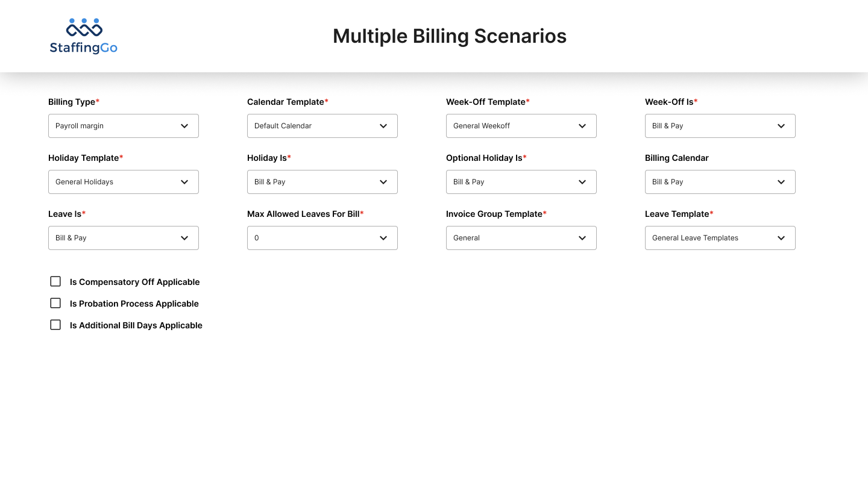Expand the Invoice Group Template dropdown

point(521,238)
